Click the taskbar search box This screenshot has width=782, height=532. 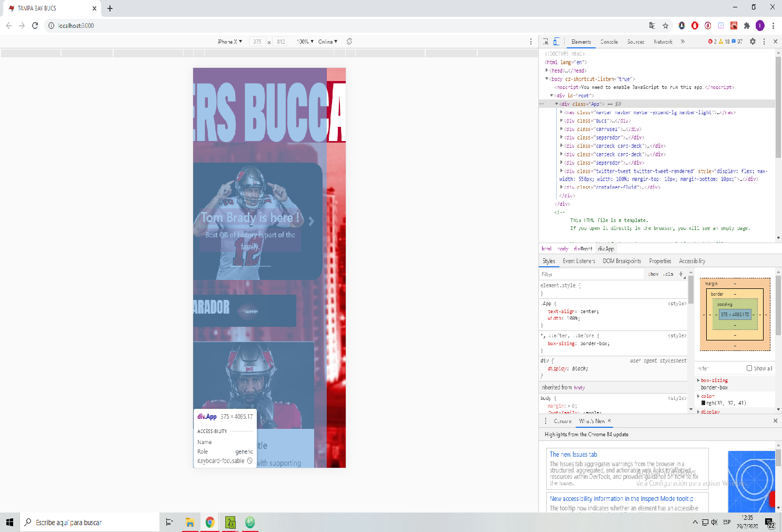pos(90,522)
